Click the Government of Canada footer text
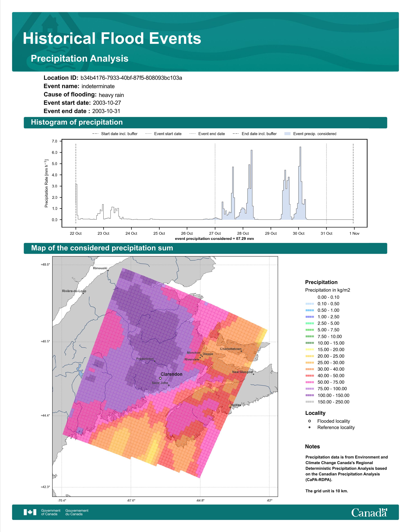The height and width of the screenshot is (532, 411). pos(51,512)
